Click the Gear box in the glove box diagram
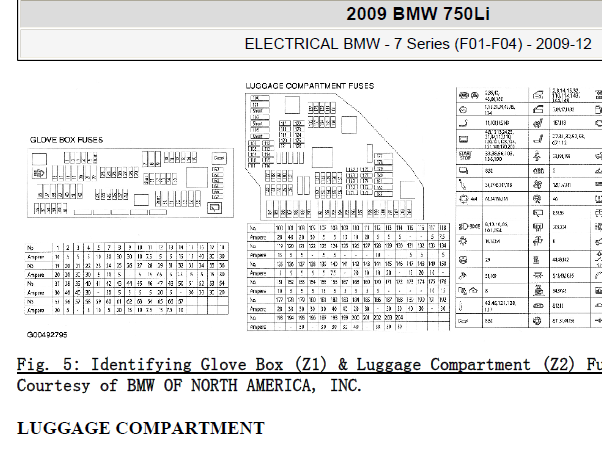The height and width of the screenshot is (454, 602). pyautogui.click(x=219, y=158)
